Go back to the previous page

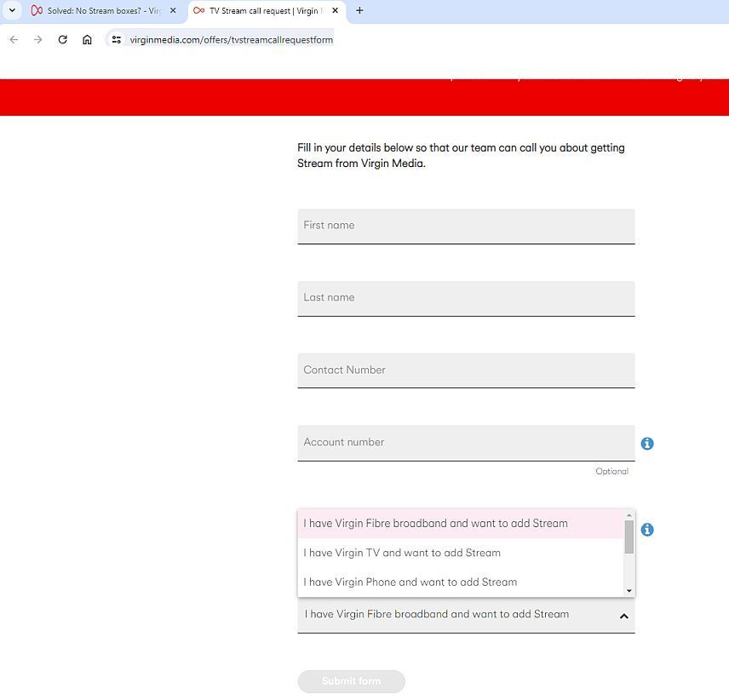pyautogui.click(x=14, y=39)
